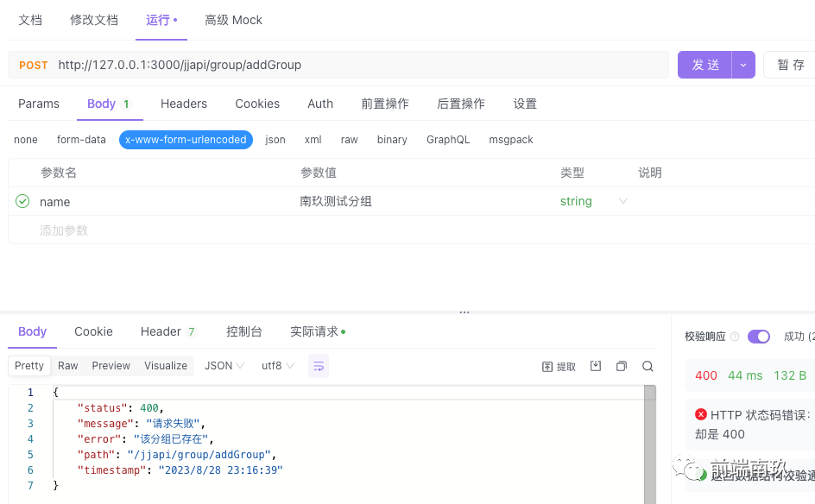Copy the response body with copy icon
Image resolution: width=815 pixels, height=504 pixels.
click(x=621, y=366)
